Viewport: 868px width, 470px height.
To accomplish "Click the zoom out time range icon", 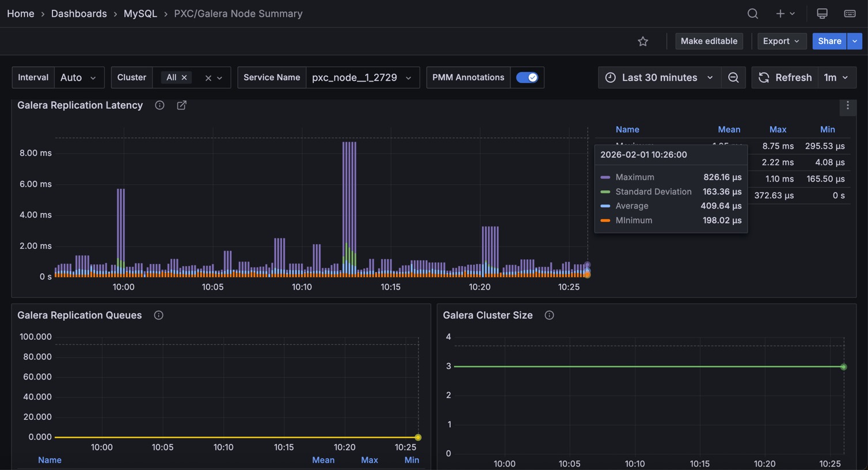I will point(733,77).
